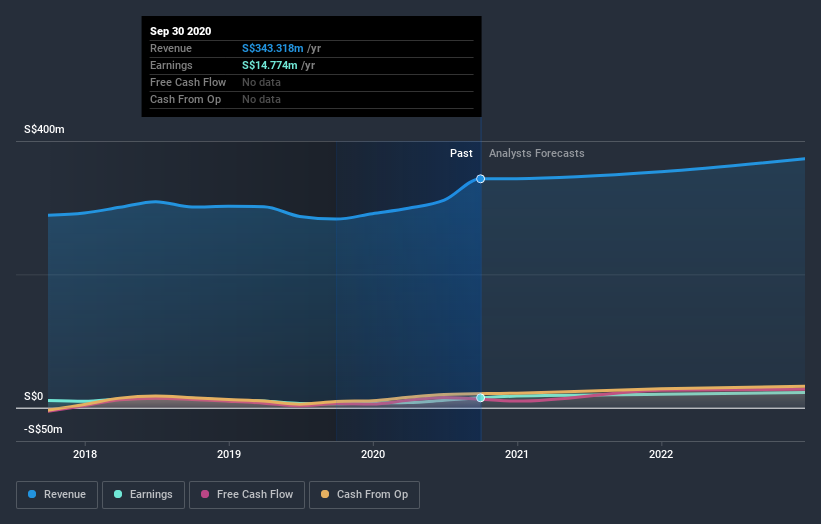The image size is (821, 524).
Task: Click the 2018 x-axis label
Action: (x=85, y=454)
